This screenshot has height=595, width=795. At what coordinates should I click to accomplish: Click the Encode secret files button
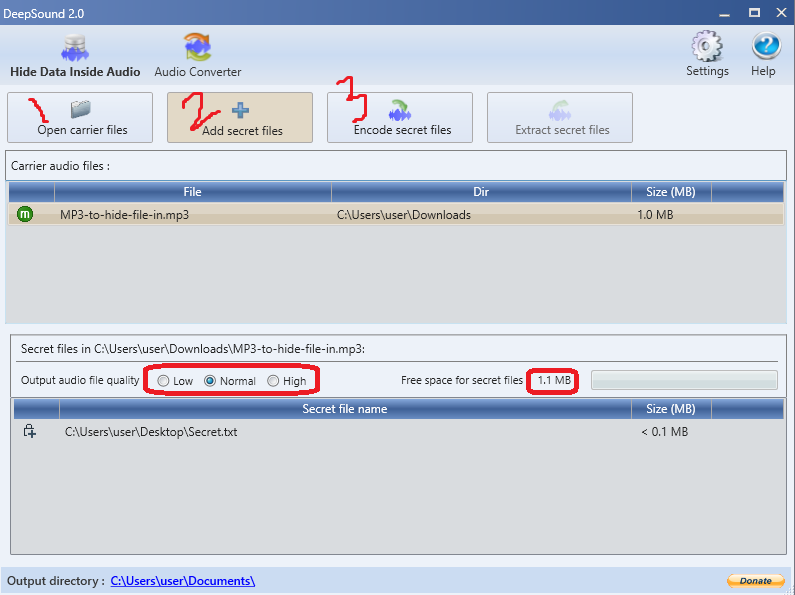click(x=400, y=118)
